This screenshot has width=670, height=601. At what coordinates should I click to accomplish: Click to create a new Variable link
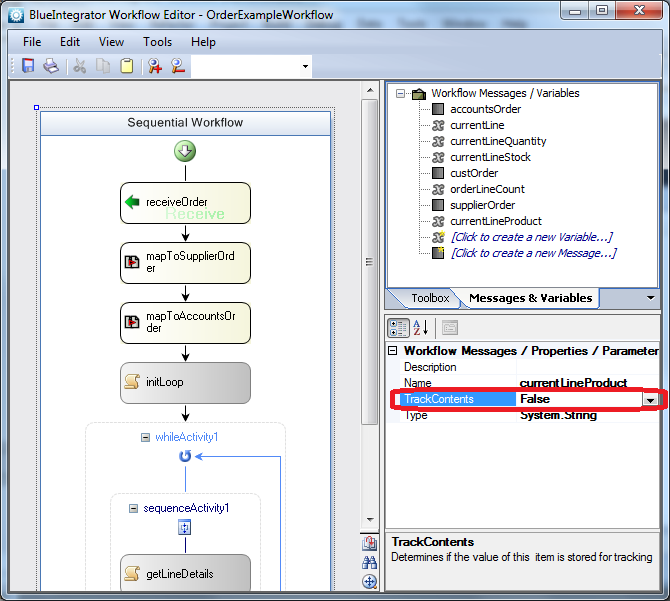click(x=532, y=237)
